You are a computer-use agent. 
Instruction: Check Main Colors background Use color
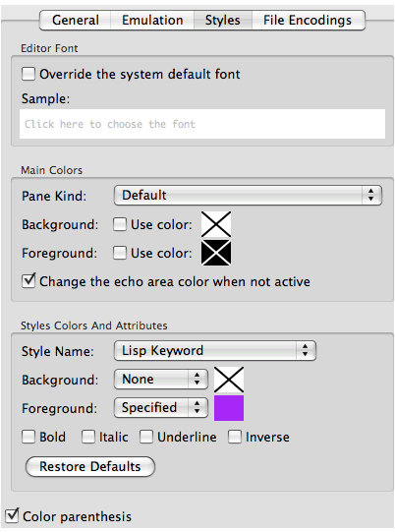120,224
